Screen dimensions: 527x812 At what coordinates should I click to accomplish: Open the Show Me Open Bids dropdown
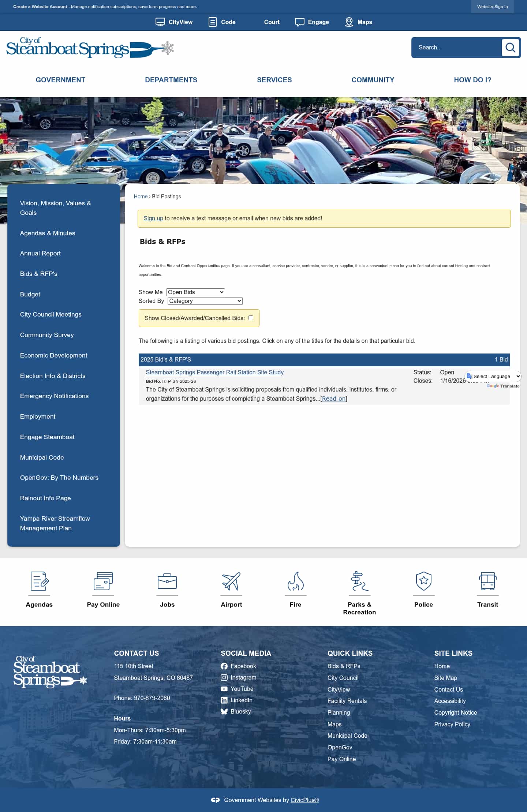pyautogui.click(x=195, y=292)
